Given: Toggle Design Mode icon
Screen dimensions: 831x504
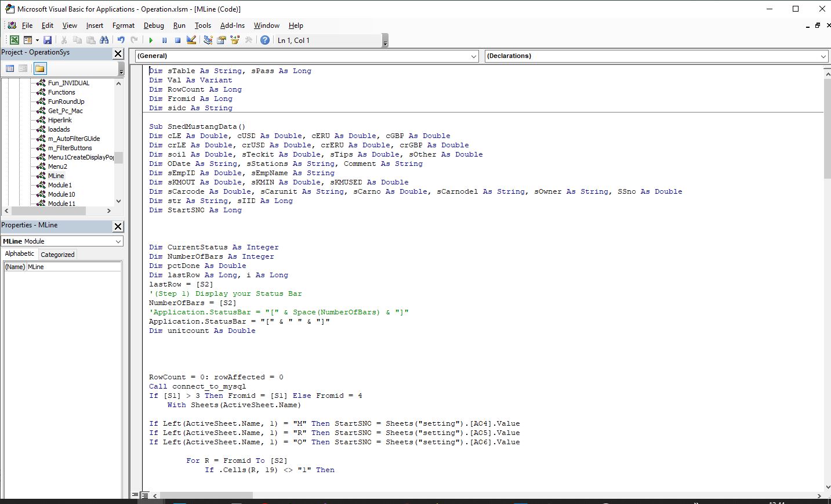Looking at the screenshot, I should [x=191, y=40].
